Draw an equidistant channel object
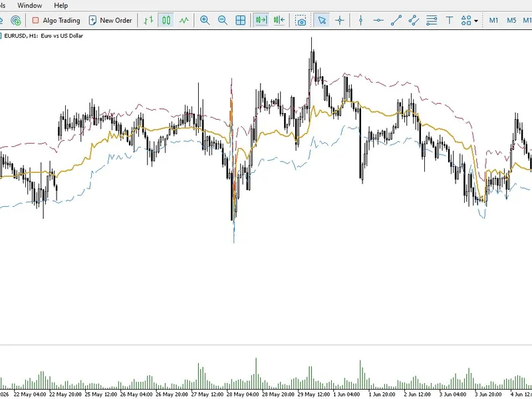The height and width of the screenshot is (399, 532). (414, 21)
